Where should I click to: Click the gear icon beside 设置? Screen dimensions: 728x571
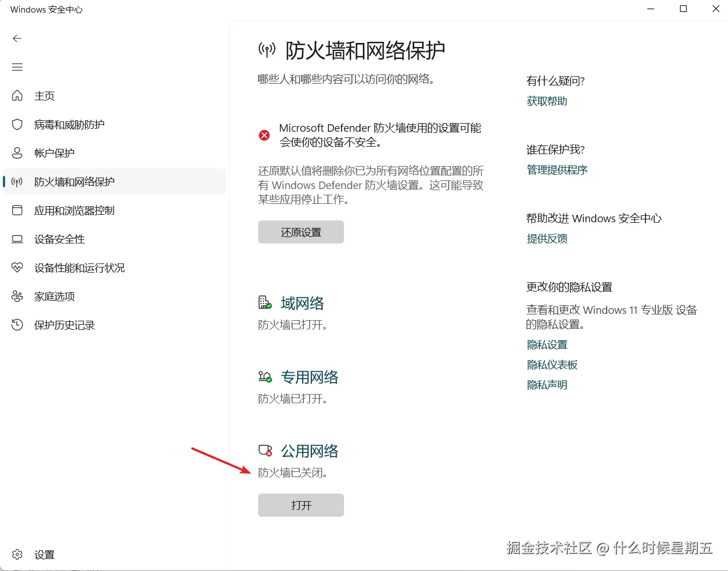(x=17, y=554)
